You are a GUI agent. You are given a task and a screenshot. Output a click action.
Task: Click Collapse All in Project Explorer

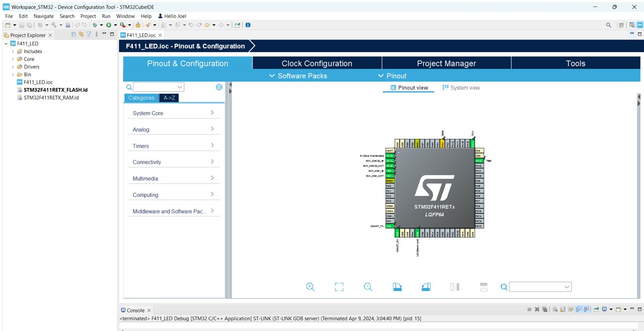(73, 34)
